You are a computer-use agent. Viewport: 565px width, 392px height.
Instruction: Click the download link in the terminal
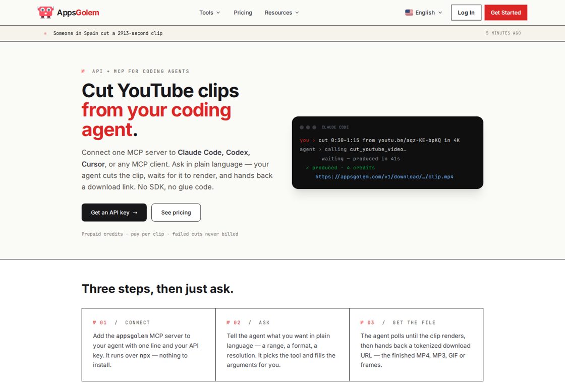tap(384, 177)
